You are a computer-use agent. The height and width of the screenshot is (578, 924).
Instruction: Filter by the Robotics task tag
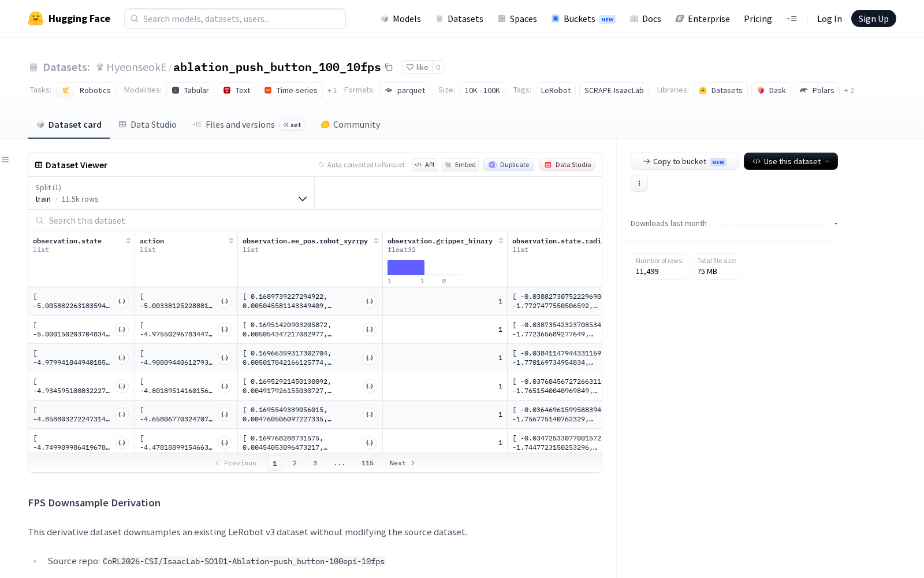[x=86, y=90]
